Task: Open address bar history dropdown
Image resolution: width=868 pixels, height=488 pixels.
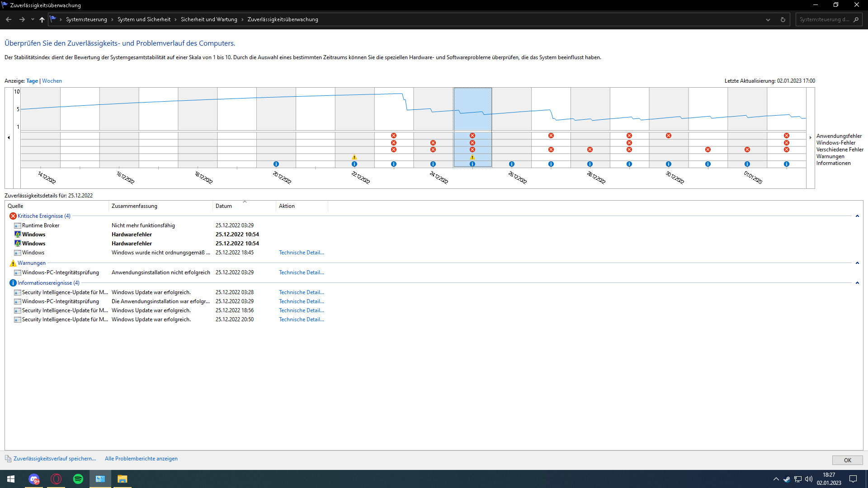Action: click(x=768, y=19)
